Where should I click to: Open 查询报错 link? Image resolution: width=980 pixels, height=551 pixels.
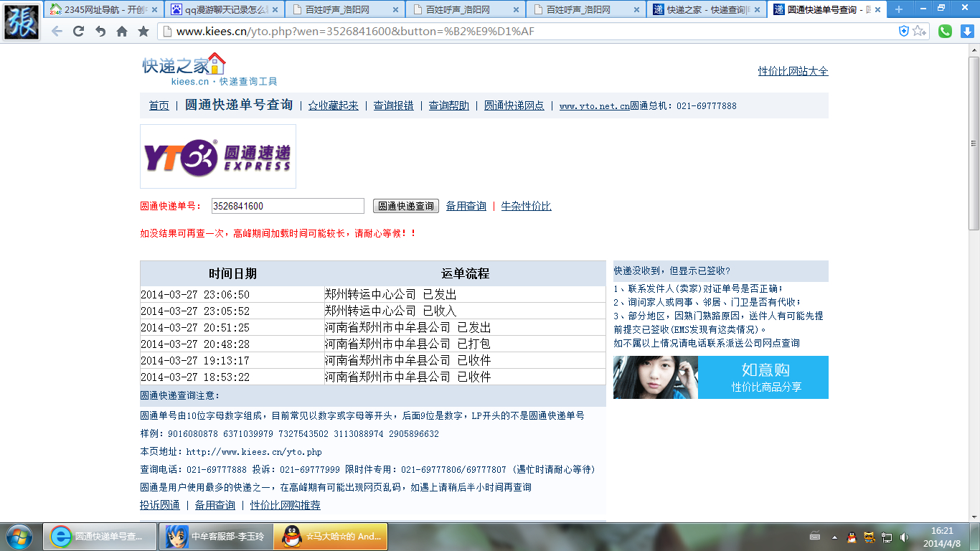tap(394, 105)
